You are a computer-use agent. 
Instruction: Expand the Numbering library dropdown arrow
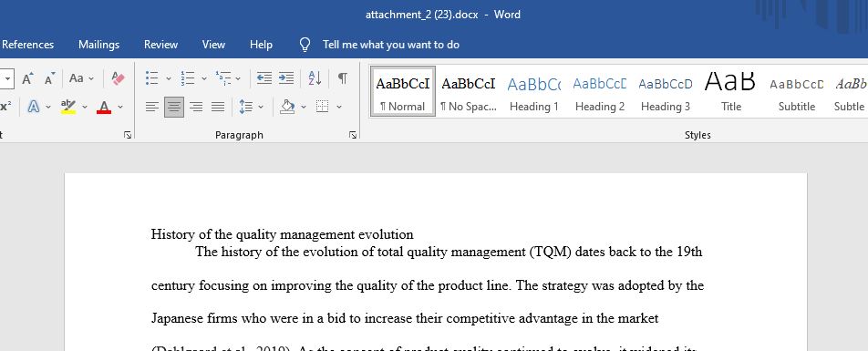(x=203, y=78)
